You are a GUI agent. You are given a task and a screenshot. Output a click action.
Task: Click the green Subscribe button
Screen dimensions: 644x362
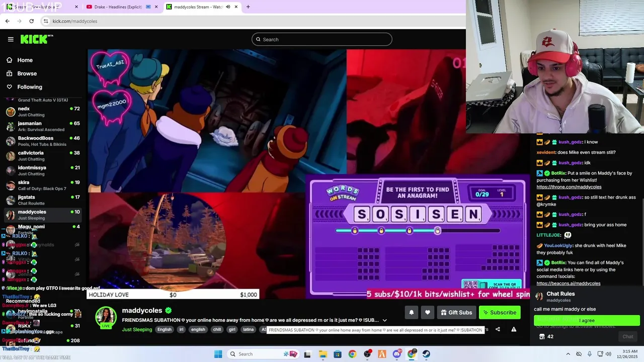(x=500, y=313)
